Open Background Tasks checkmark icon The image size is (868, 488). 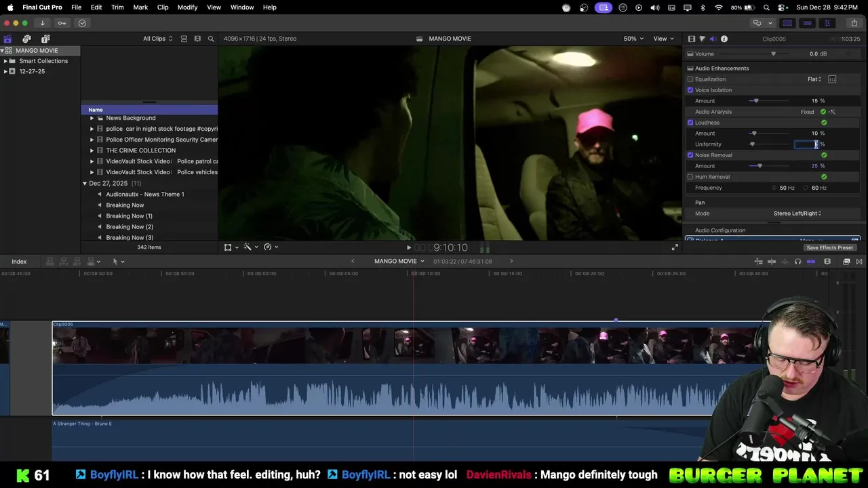82,23
